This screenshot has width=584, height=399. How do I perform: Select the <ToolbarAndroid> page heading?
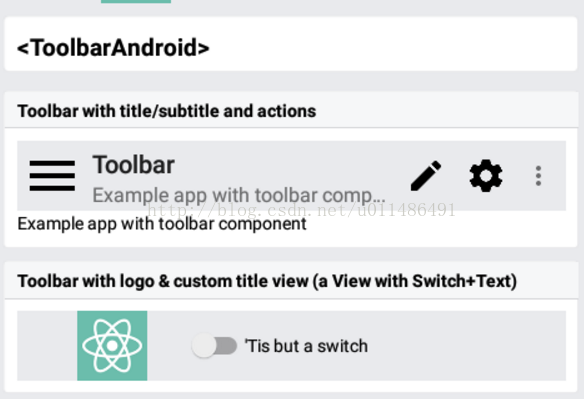click(x=113, y=48)
